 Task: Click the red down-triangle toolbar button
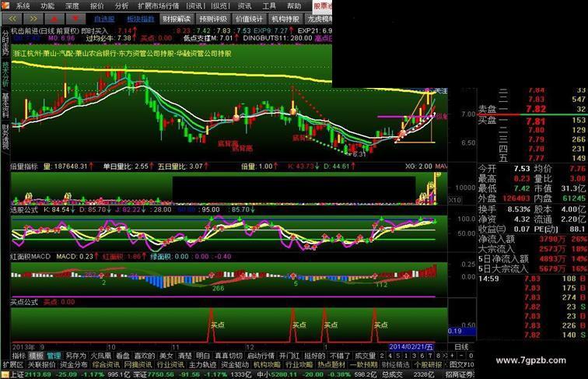(x=75, y=19)
